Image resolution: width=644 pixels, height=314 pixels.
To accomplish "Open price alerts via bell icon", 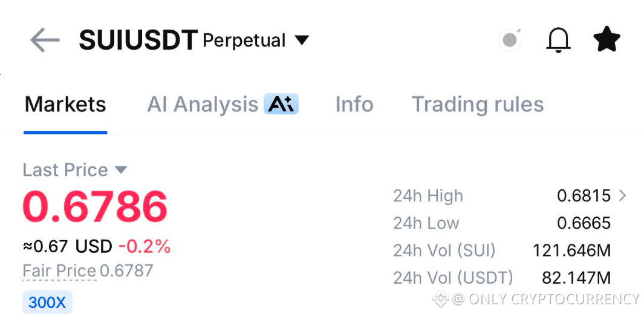I will pos(558,40).
